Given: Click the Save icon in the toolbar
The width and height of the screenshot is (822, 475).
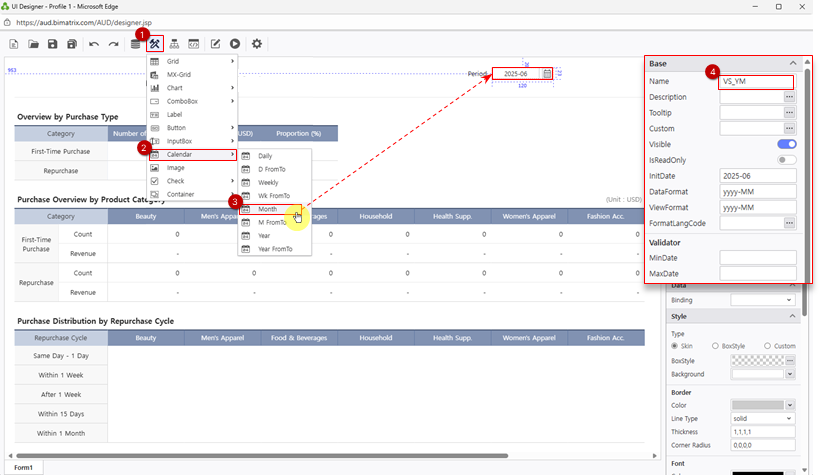Looking at the screenshot, I should coord(53,44).
